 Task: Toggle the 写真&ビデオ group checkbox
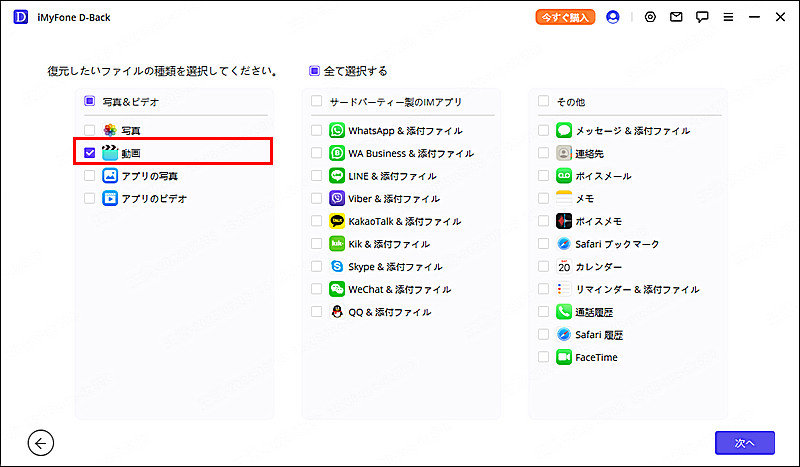[89, 101]
